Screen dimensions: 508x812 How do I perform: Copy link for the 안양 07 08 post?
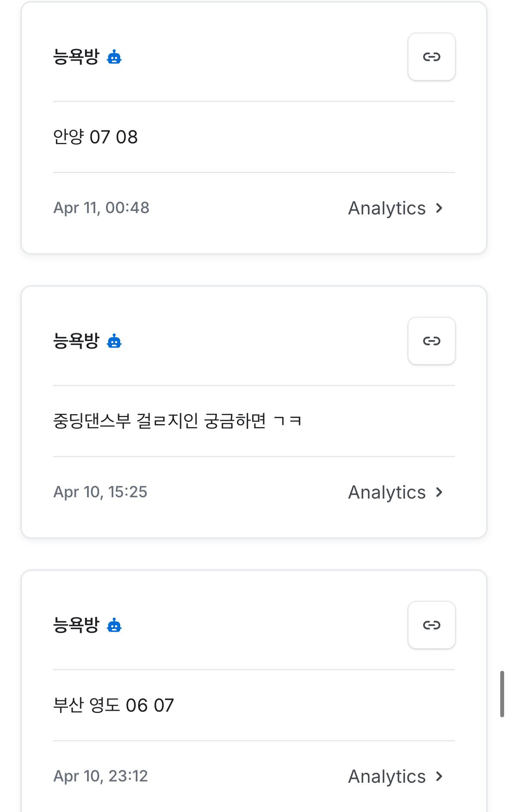pos(431,57)
